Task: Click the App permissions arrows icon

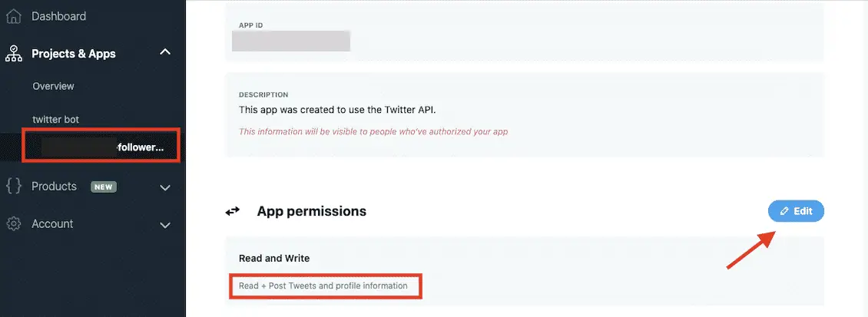Action: click(x=233, y=211)
